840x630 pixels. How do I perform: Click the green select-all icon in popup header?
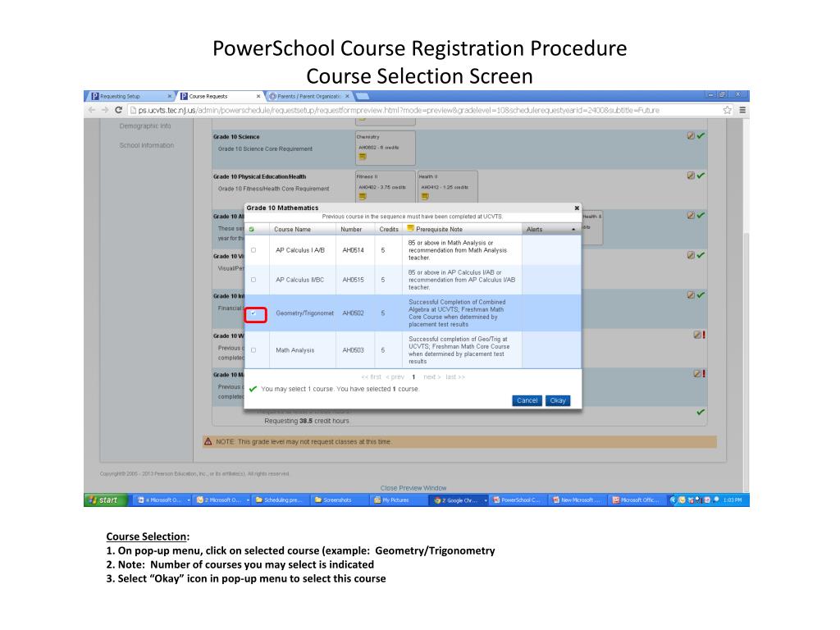[x=252, y=230]
